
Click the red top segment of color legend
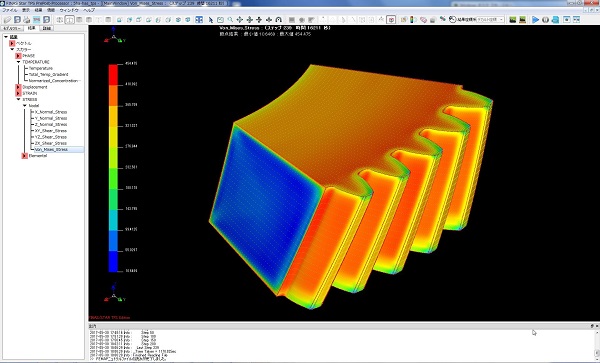pyautogui.click(x=113, y=75)
